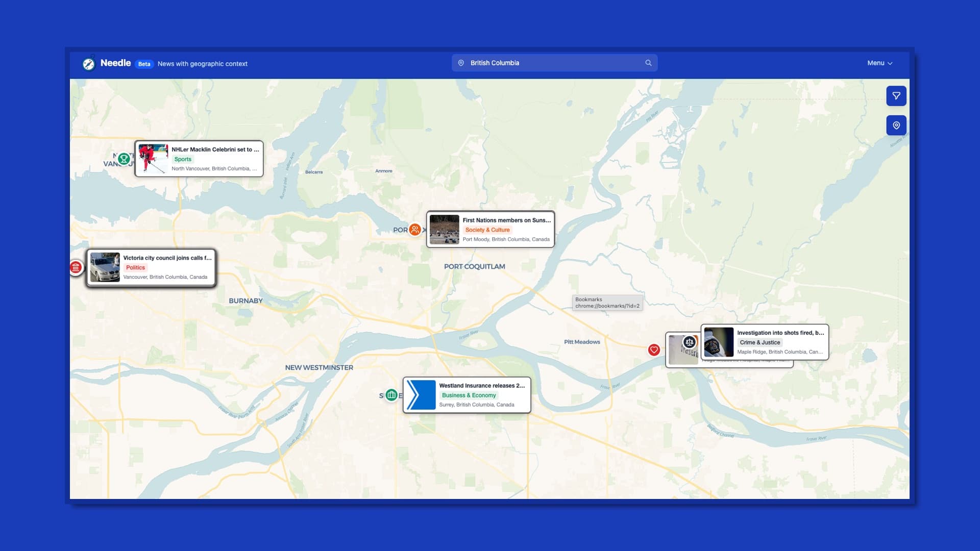Click the Beta badge beside Needle

[144, 64]
